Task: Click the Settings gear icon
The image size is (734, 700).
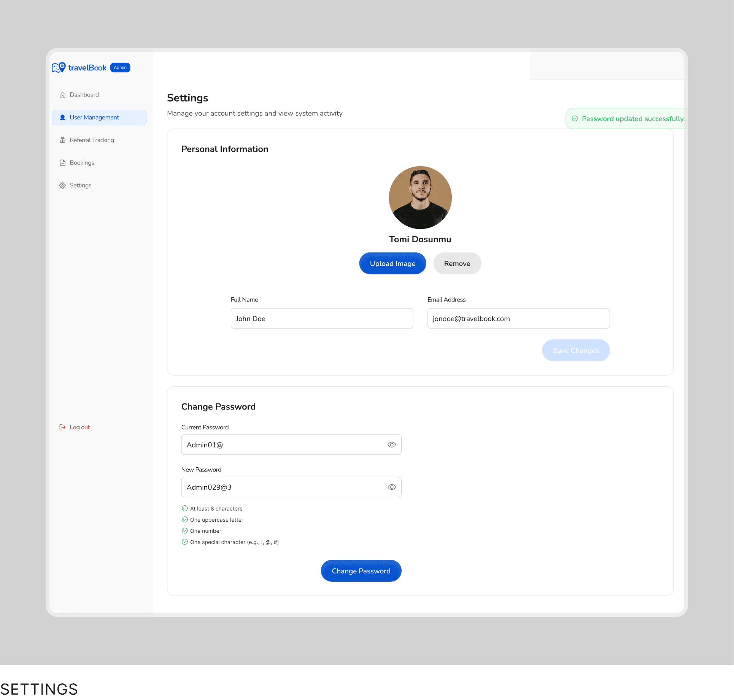Action: click(62, 186)
